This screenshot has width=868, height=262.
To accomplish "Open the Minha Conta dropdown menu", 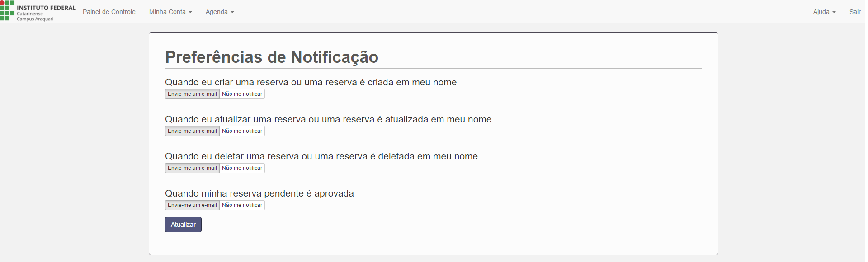I will pos(170,12).
